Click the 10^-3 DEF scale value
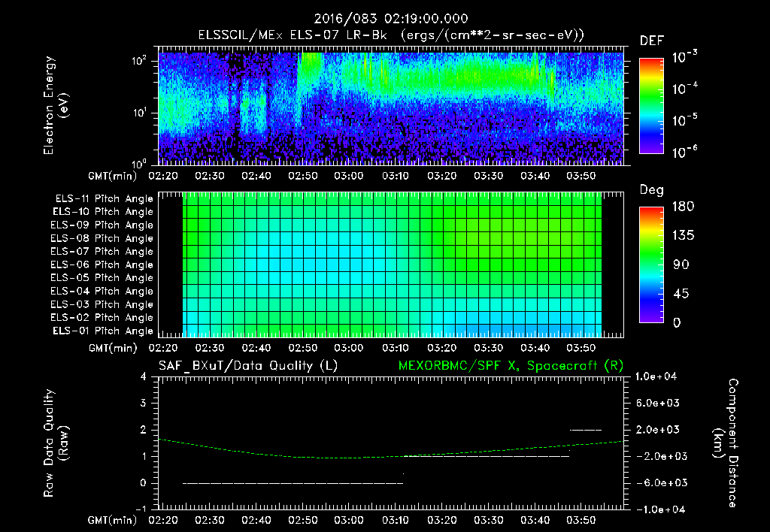The width and height of the screenshot is (770, 532). click(684, 57)
